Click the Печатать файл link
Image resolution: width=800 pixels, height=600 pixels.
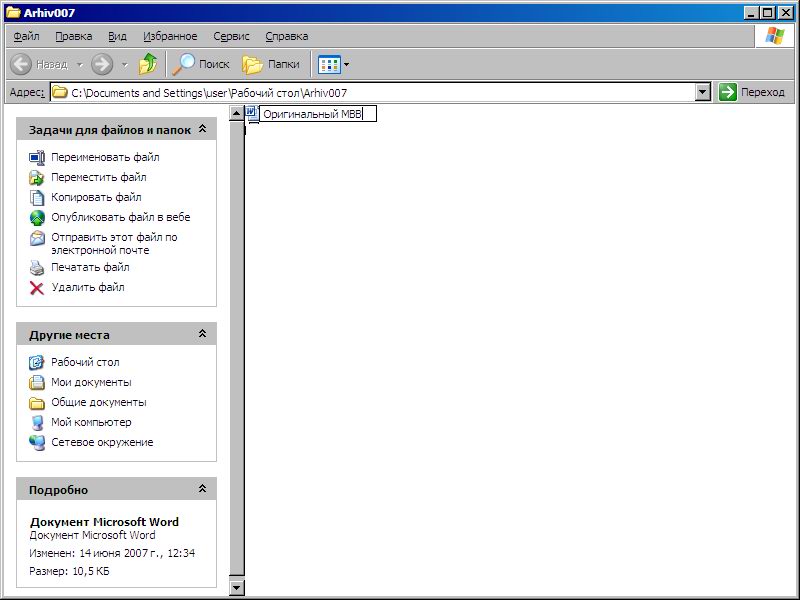[90, 267]
